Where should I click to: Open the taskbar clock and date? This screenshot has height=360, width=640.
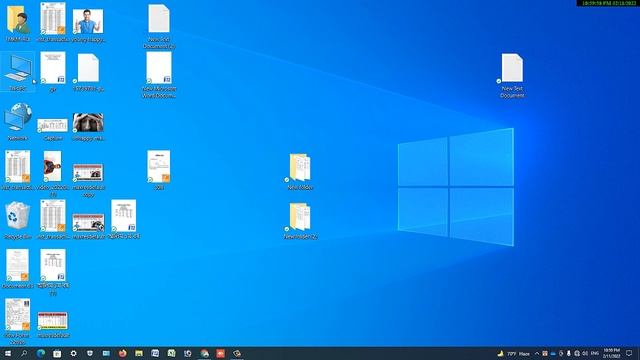[x=611, y=353]
